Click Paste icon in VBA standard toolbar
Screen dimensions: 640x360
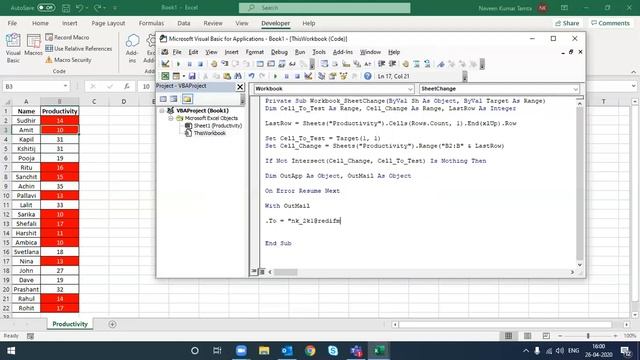pyautogui.click(x=227, y=76)
